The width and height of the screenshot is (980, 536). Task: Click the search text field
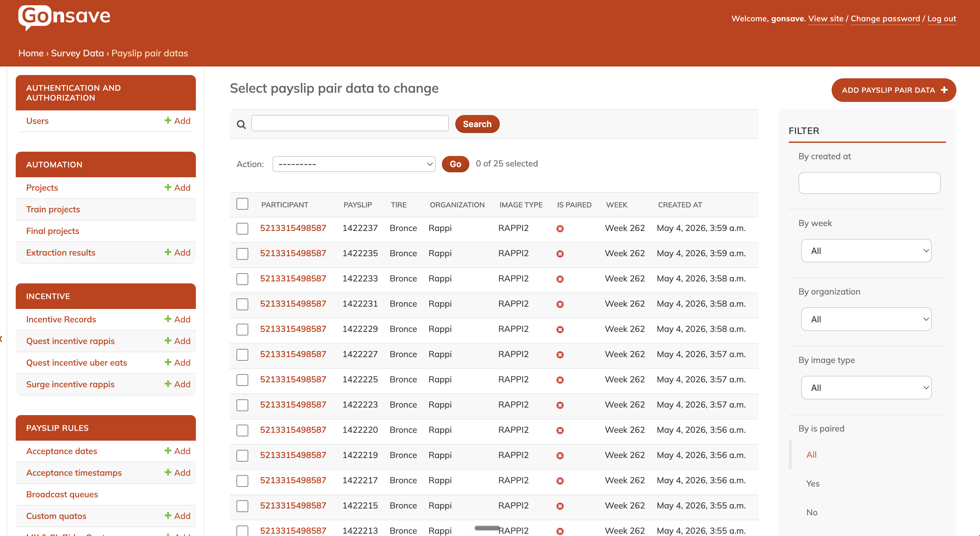[x=349, y=123]
